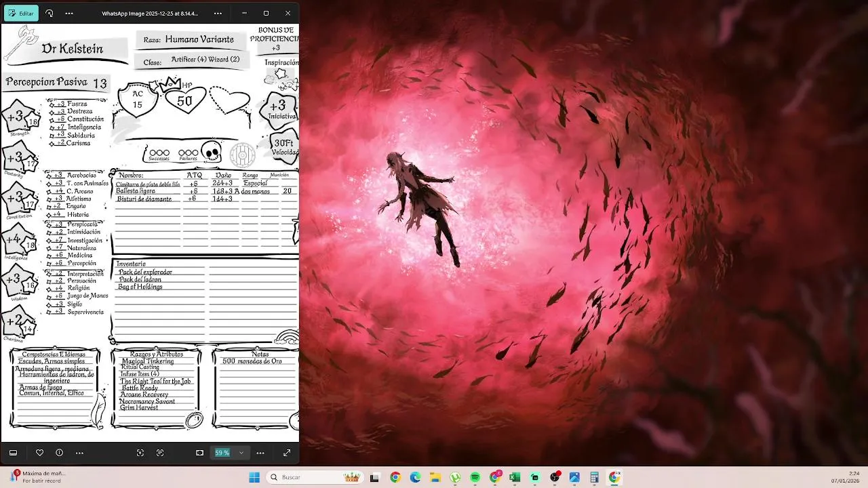Click the rotate image icon
The image size is (868, 488).
coord(50,13)
